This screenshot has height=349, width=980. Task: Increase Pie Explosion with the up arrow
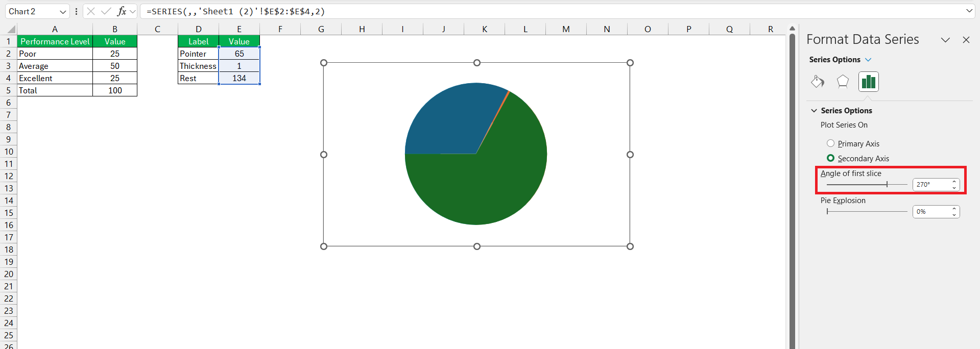[954, 209]
